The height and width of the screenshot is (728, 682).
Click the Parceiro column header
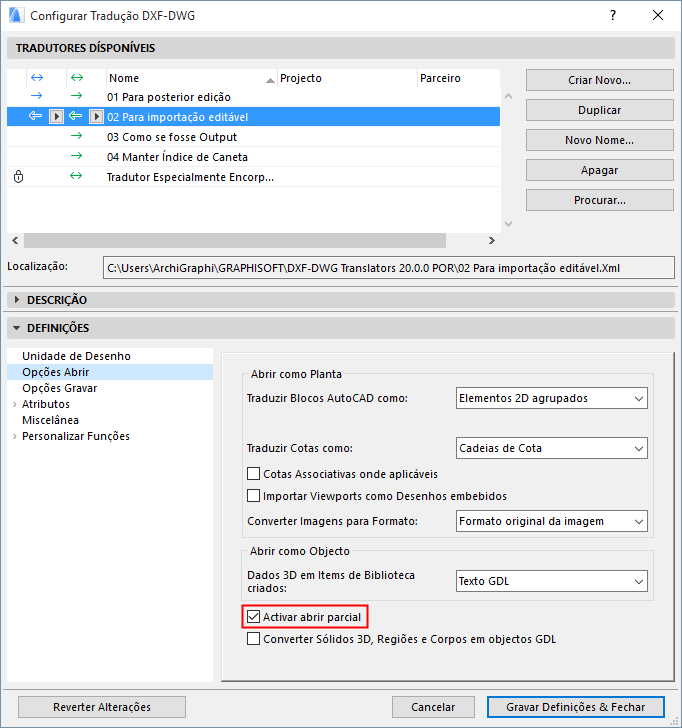pos(458,78)
